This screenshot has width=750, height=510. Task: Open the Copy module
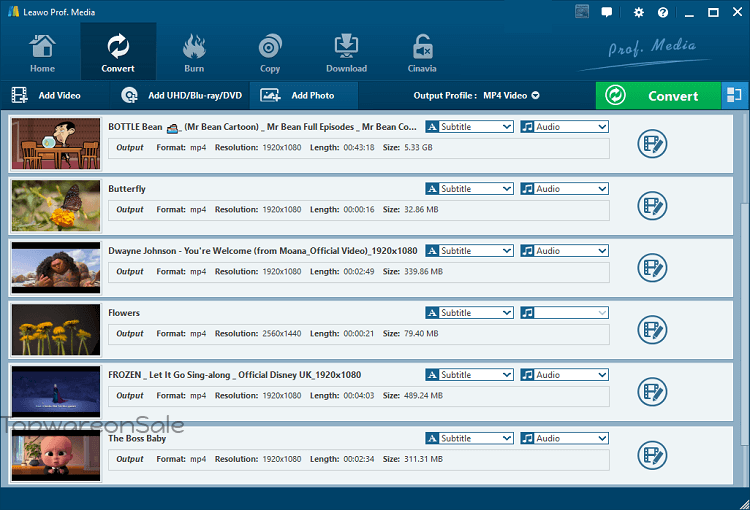pyautogui.click(x=270, y=53)
